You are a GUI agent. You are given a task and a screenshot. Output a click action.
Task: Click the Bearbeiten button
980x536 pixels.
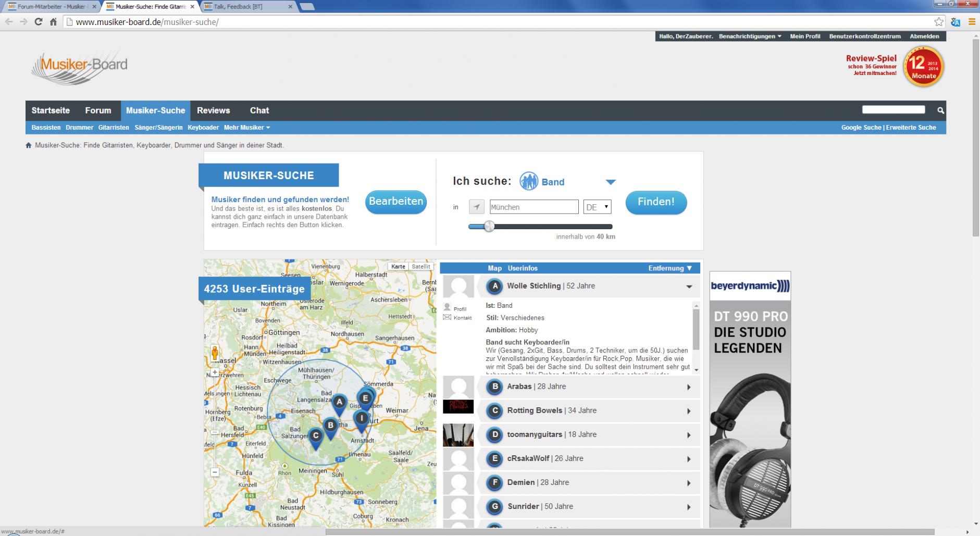click(396, 202)
